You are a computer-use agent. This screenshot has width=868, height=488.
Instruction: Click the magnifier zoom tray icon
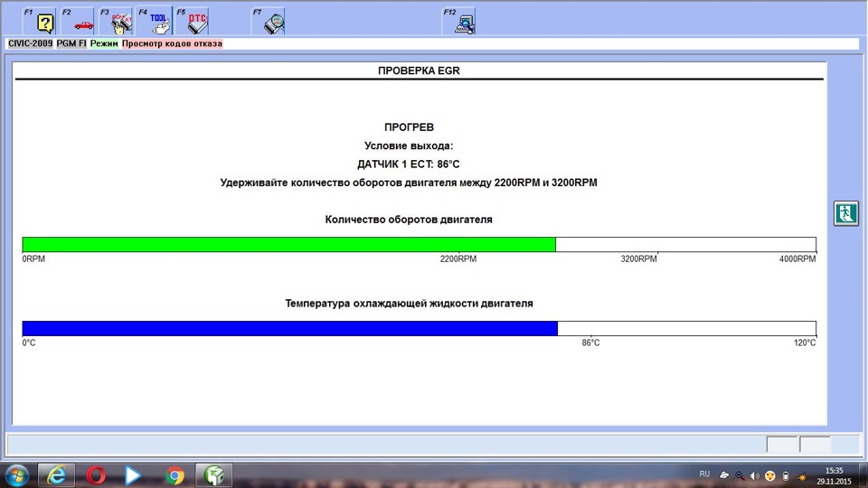740,476
